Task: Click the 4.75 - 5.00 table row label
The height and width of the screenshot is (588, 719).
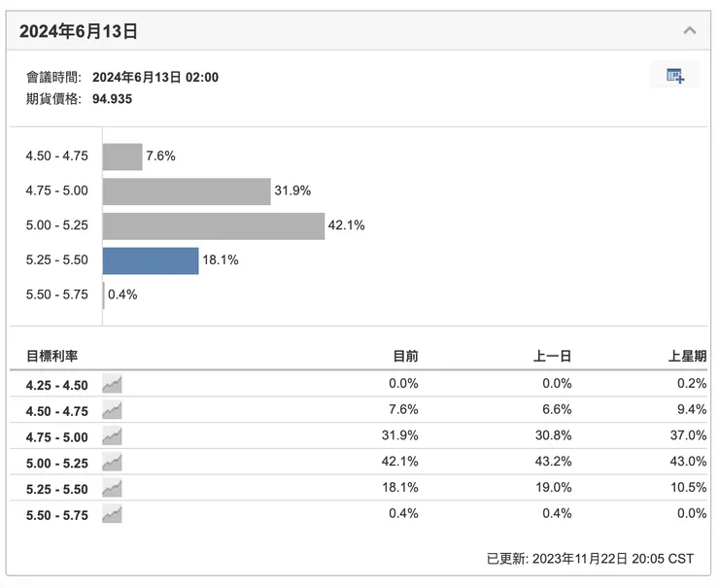Action: [57, 436]
